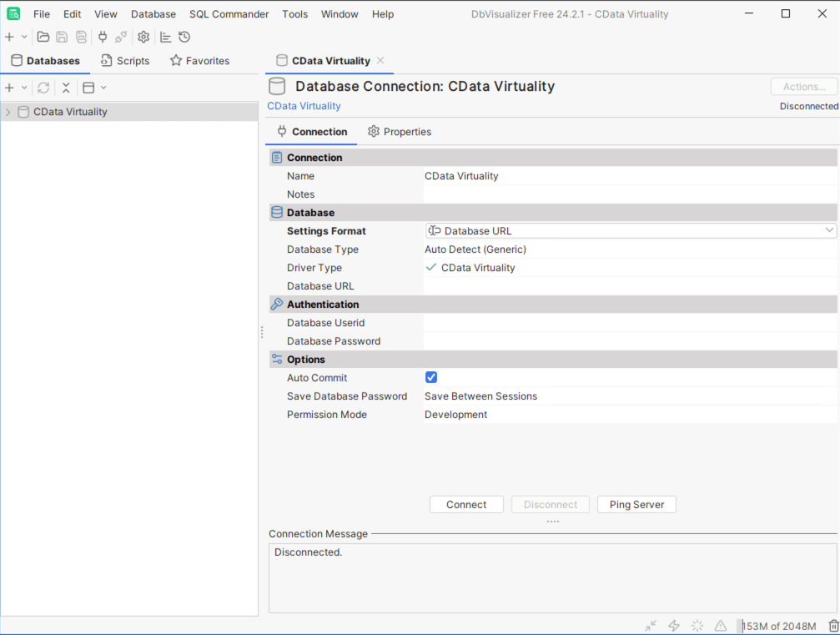Open the tree view layout dropdown arrow
This screenshot has width=840, height=635.
coord(103,88)
